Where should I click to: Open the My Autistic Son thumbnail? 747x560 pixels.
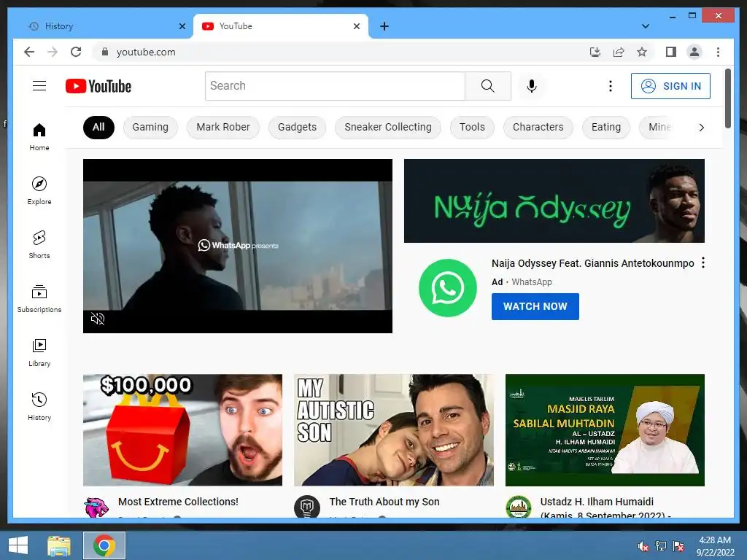(393, 430)
